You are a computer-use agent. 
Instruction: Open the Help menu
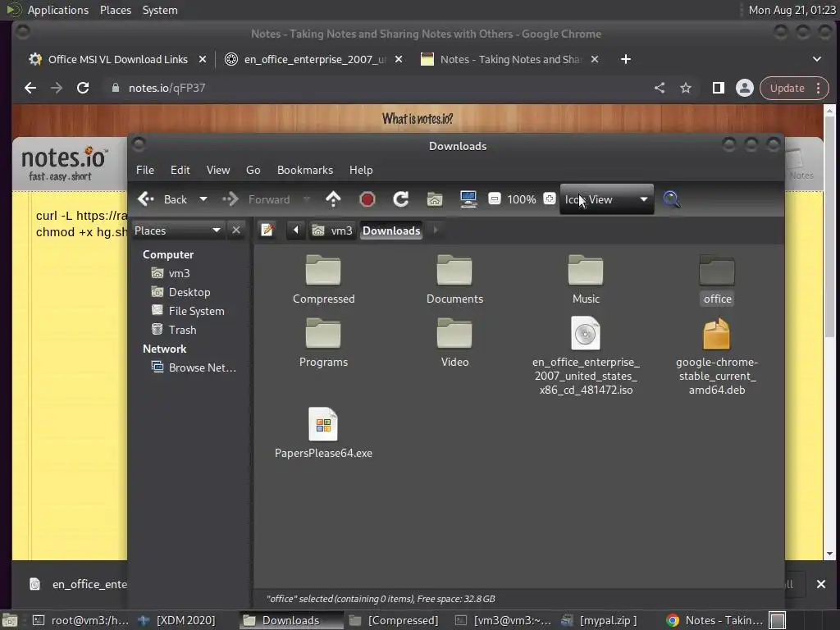(361, 170)
